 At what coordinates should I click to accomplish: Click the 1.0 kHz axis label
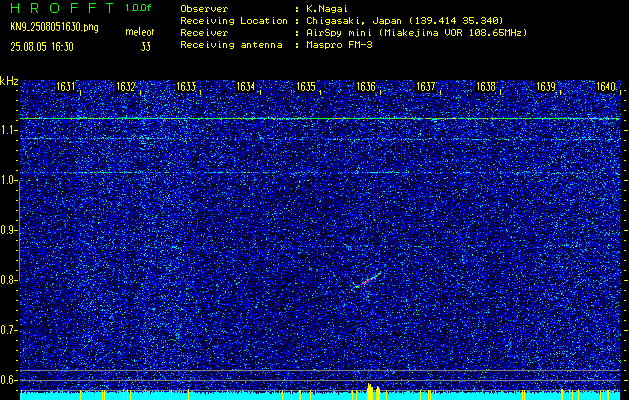(x=8, y=180)
